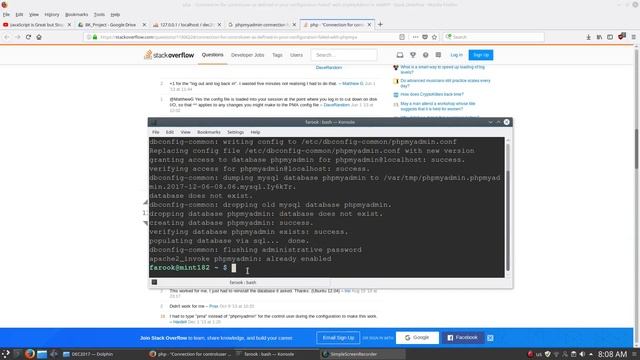
Task: Save page to Pocket icon
Action: (425, 37)
